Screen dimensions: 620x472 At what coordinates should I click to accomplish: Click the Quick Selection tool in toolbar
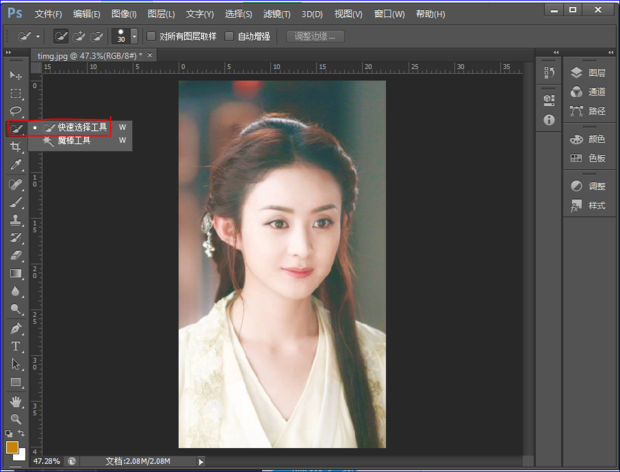[16, 129]
